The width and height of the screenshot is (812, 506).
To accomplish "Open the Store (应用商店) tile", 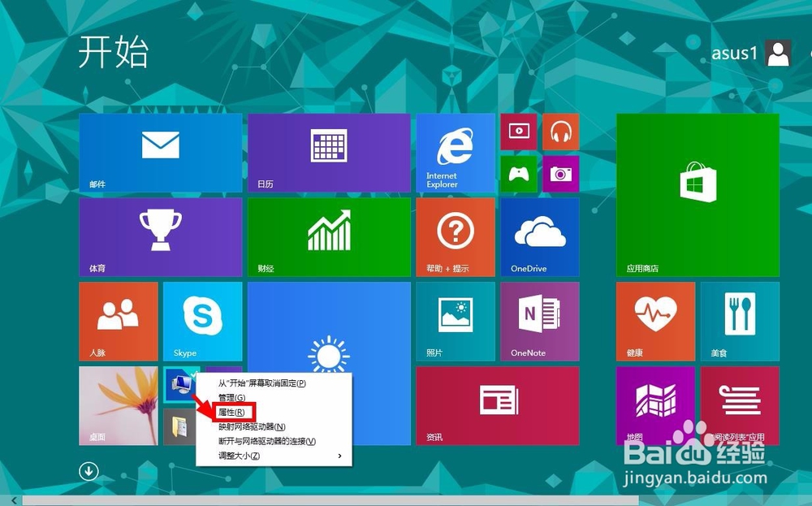I will pyautogui.click(x=698, y=195).
